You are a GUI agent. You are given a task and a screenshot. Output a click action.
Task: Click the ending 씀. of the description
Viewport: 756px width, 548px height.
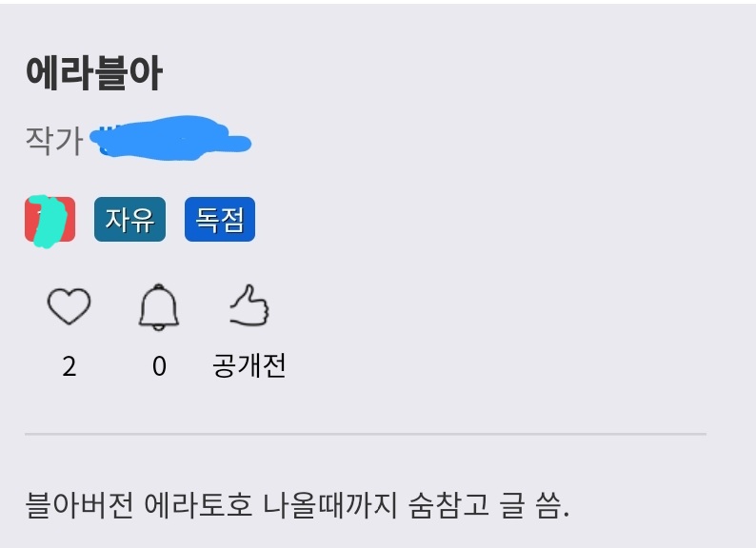click(x=552, y=505)
